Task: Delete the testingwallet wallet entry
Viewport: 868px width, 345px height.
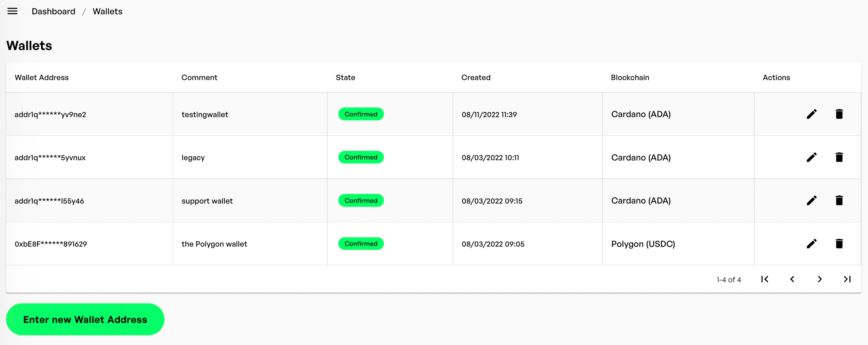Action: (839, 114)
